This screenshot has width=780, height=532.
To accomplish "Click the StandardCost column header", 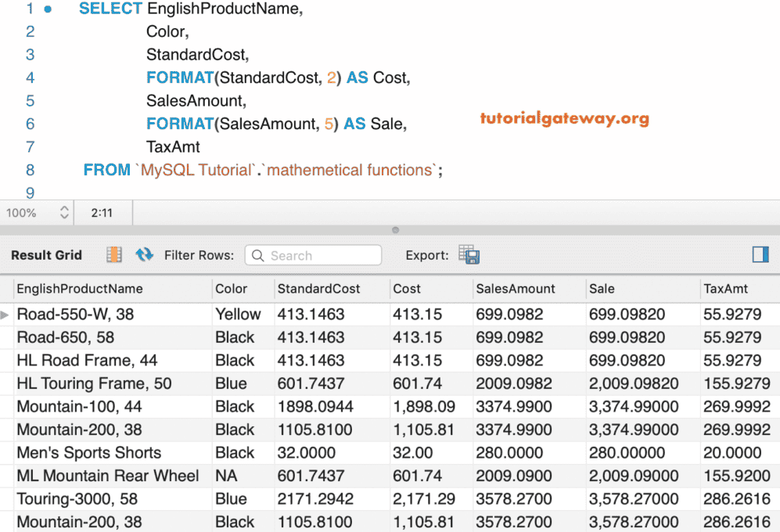I will point(318,289).
